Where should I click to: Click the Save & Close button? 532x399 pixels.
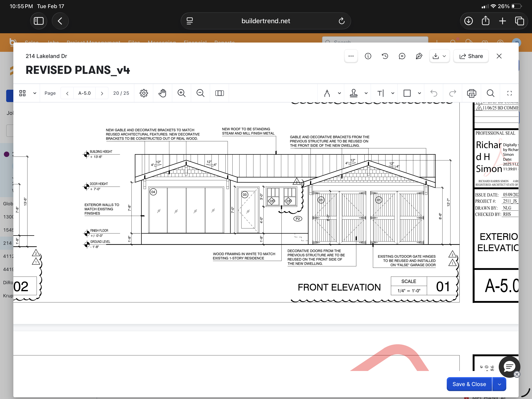coord(469,384)
